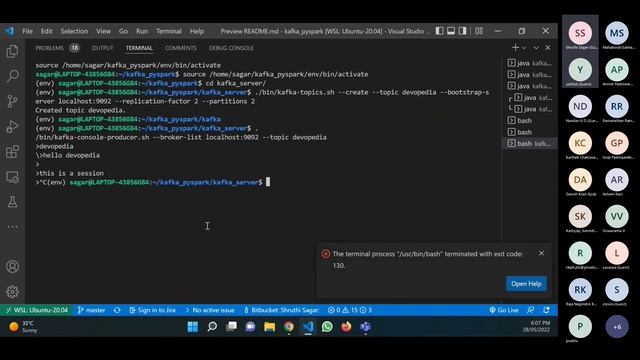
Task: Open the Source Control view
Action: (12, 101)
